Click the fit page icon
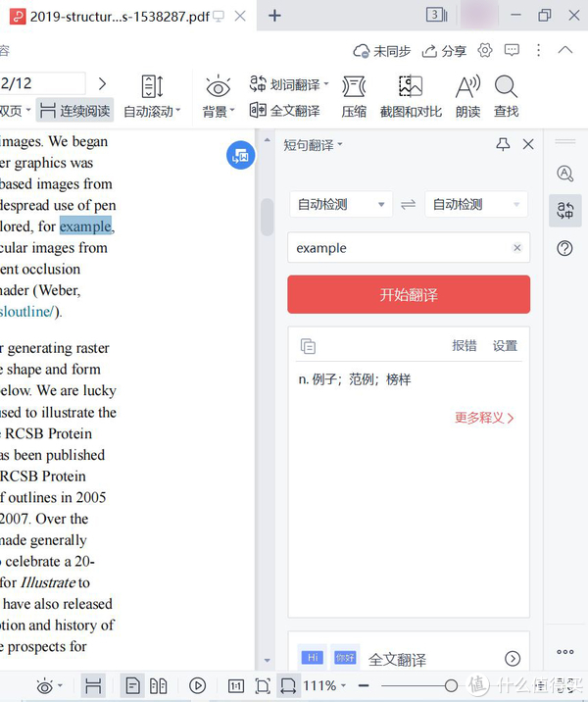Viewport: 588px width, 702px height. tap(263, 686)
